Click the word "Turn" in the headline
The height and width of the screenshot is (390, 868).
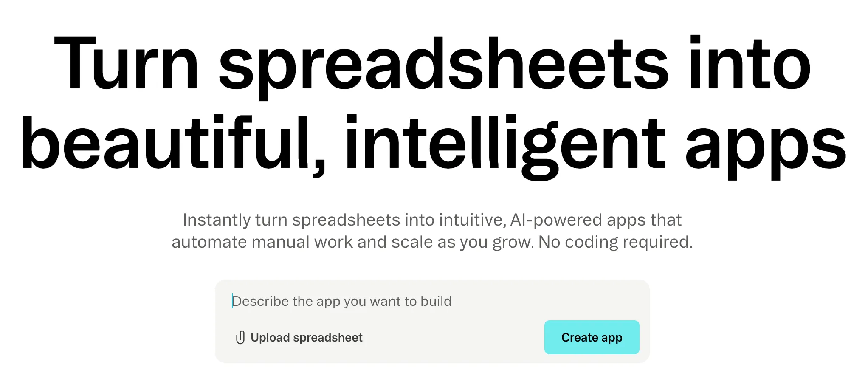coord(126,65)
